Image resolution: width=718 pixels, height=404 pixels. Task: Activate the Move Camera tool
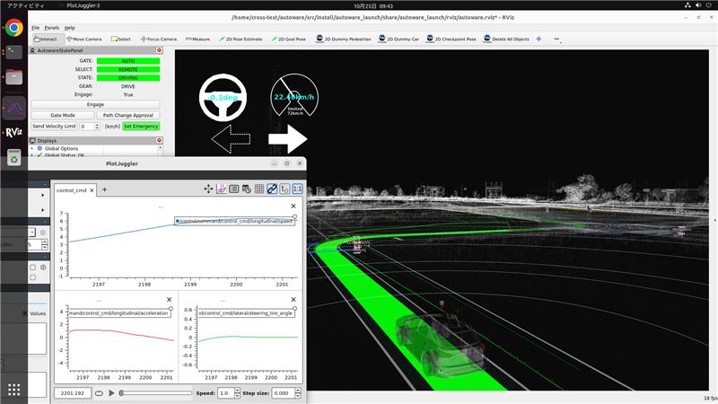point(84,39)
